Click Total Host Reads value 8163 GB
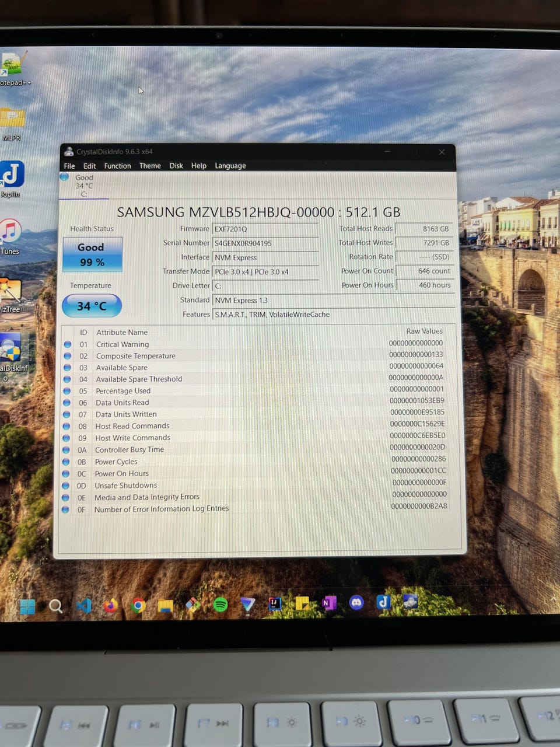560x747 pixels. (x=424, y=229)
